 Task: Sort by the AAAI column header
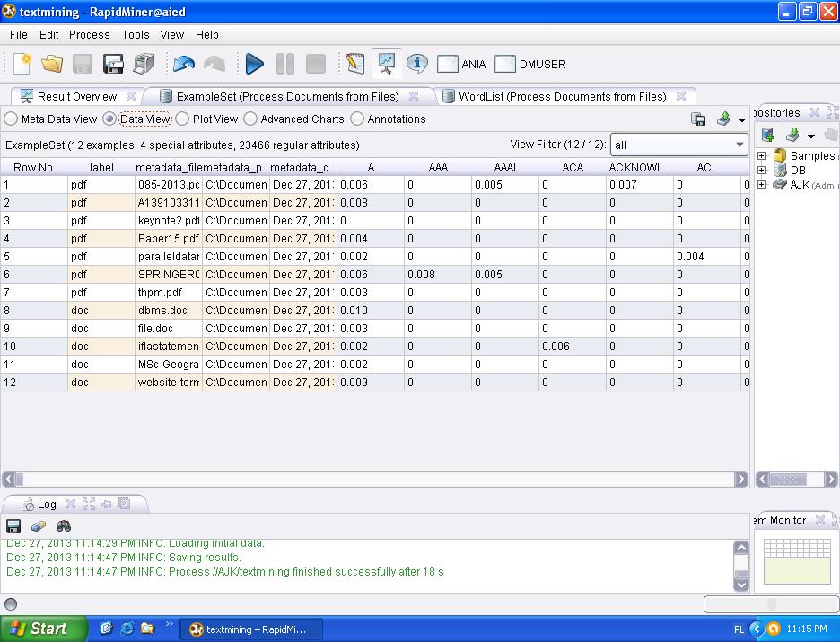point(504,168)
